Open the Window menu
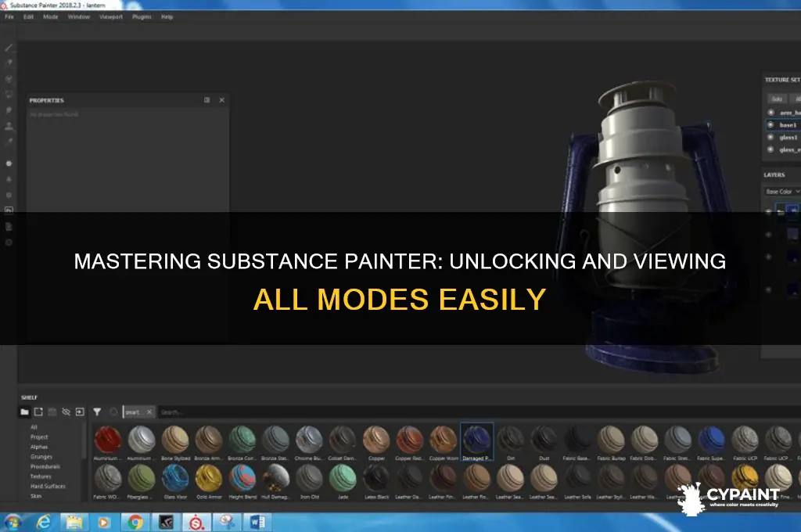The height and width of the screenshot is (532, 801). point(79,17)
